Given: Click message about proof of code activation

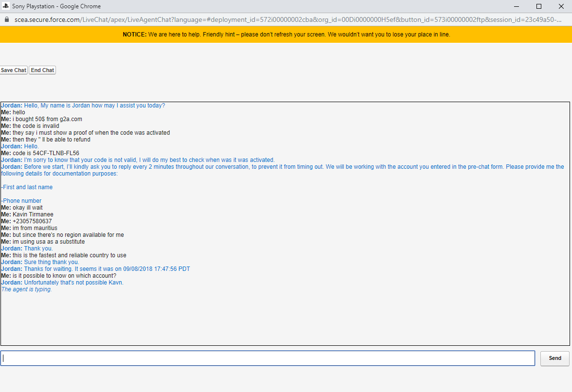Looking at the screenshot, I should click(x=85, y=133).
